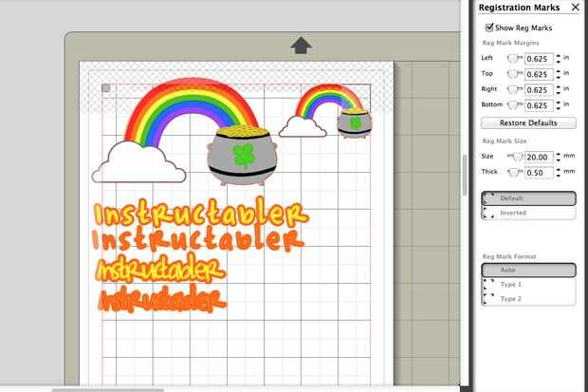Viewport: 588px width, 392px height.
Task: Select the top yellow Instructabler text
Action: click(200, 213)
